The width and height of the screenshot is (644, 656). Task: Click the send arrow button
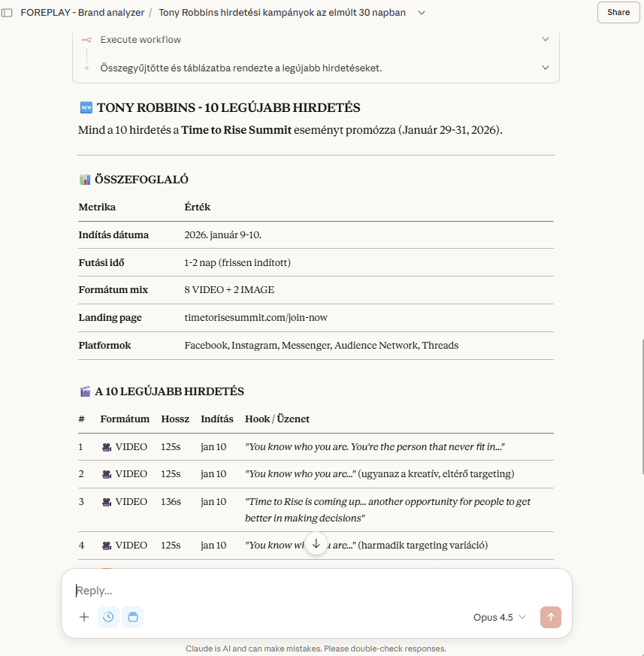pyautogui.click(x=551, y=617)
